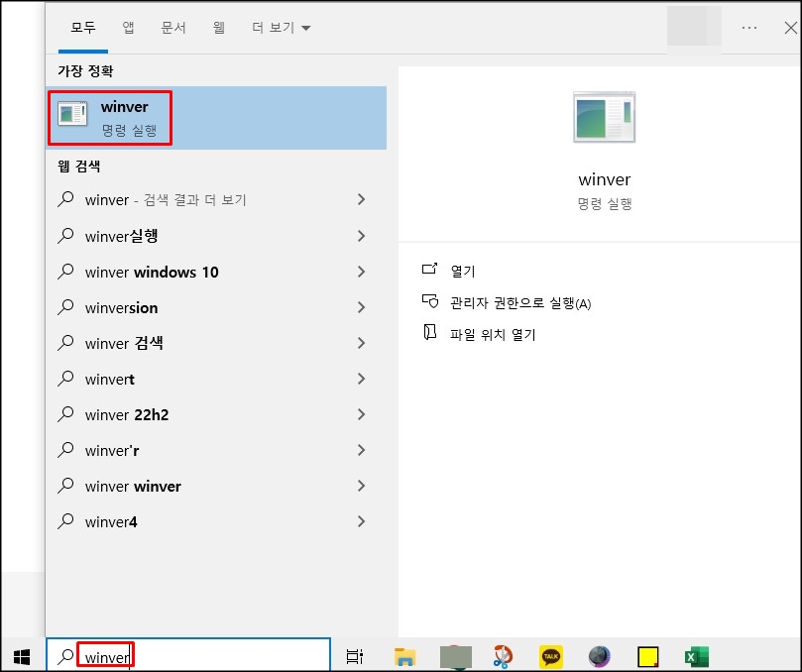Screen dimensions: 802x672
Task: Click the open file location icon
Action: click(429, 332)
